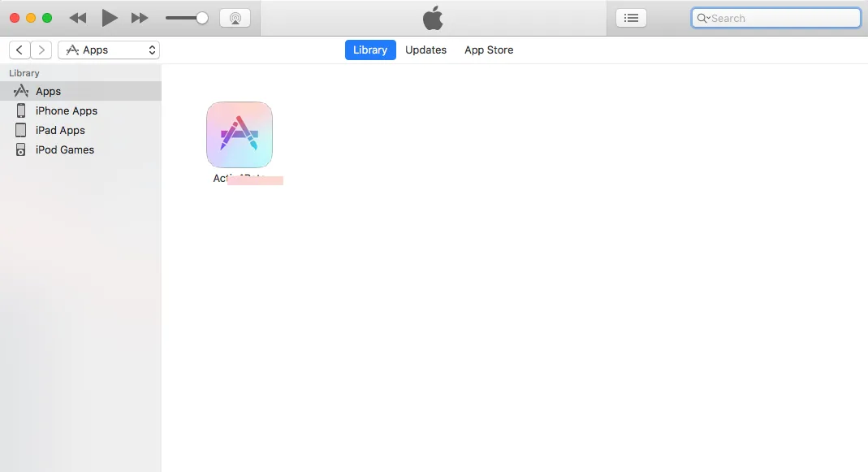Open the AirPlay output button
868x472 pixels.
click(x=235, y=19)
